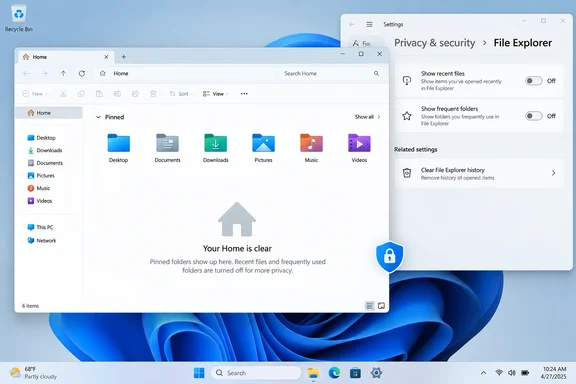Click Start button on taskbar
Image resolution: width=576 pixels, height=384 pixels.
199,373
